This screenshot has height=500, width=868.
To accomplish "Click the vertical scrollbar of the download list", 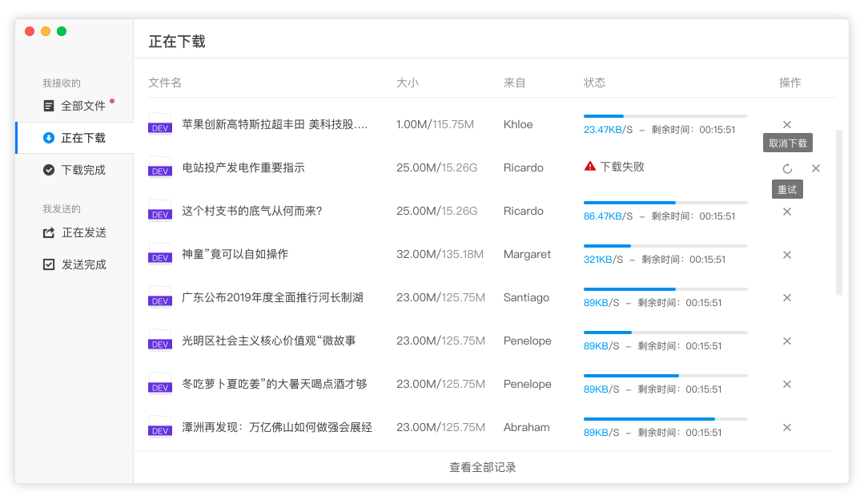I will pos(838,212).
